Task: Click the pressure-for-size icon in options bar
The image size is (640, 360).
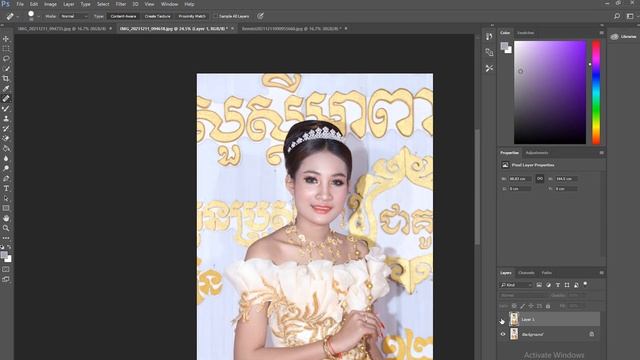Action: [x=260, y=16]
